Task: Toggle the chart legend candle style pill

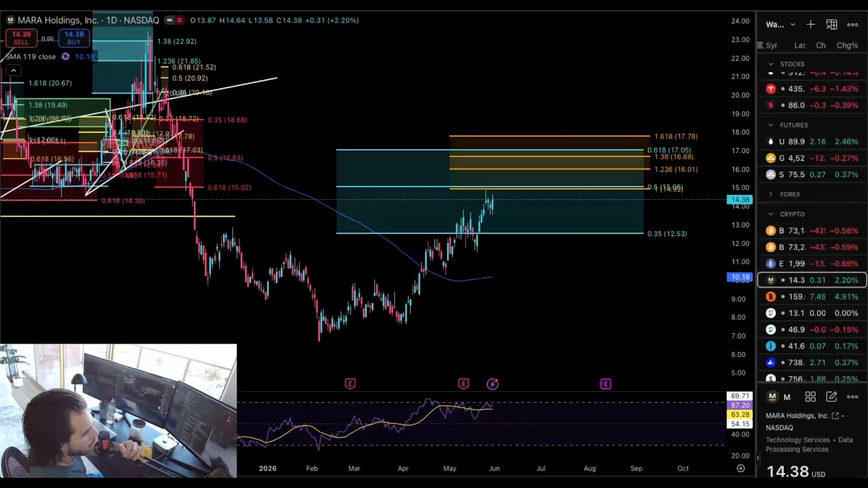Action: pyautogui.click(x=170, y=20)
